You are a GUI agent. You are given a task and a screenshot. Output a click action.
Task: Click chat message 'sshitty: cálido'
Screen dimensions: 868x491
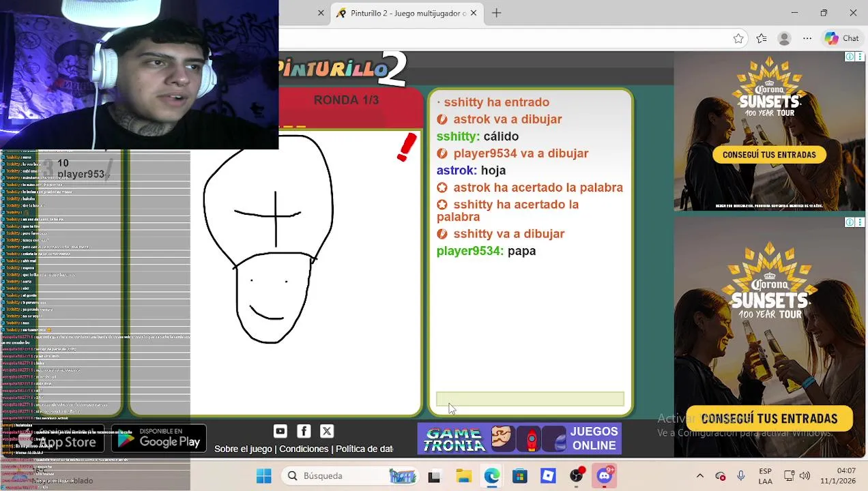(478, 136)
